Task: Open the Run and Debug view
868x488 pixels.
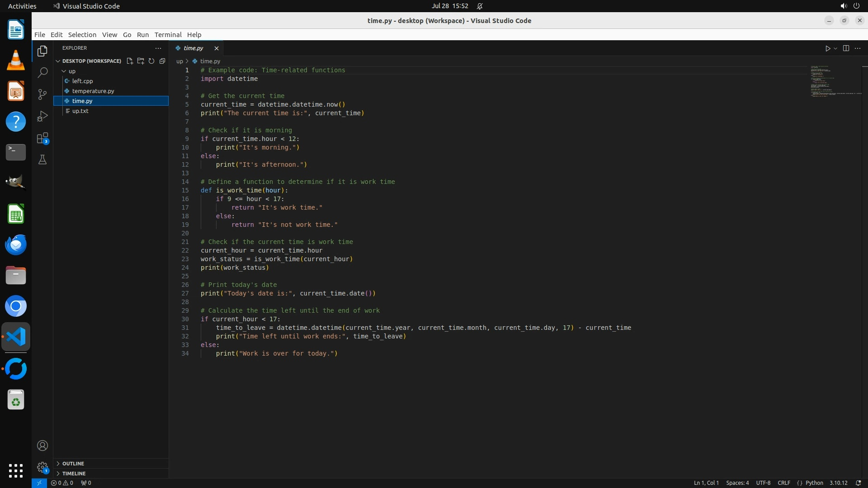Action: pyautogui.click(x=42, y=116)
